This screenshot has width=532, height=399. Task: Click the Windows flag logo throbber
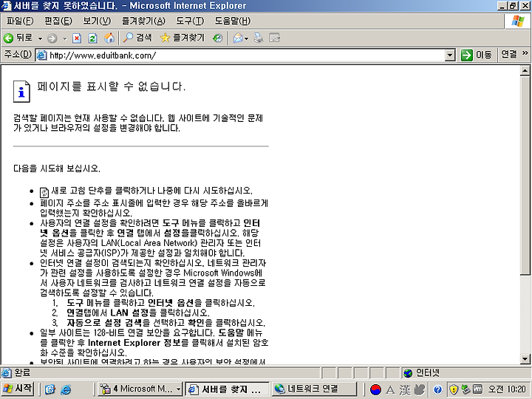click(518, 21)
